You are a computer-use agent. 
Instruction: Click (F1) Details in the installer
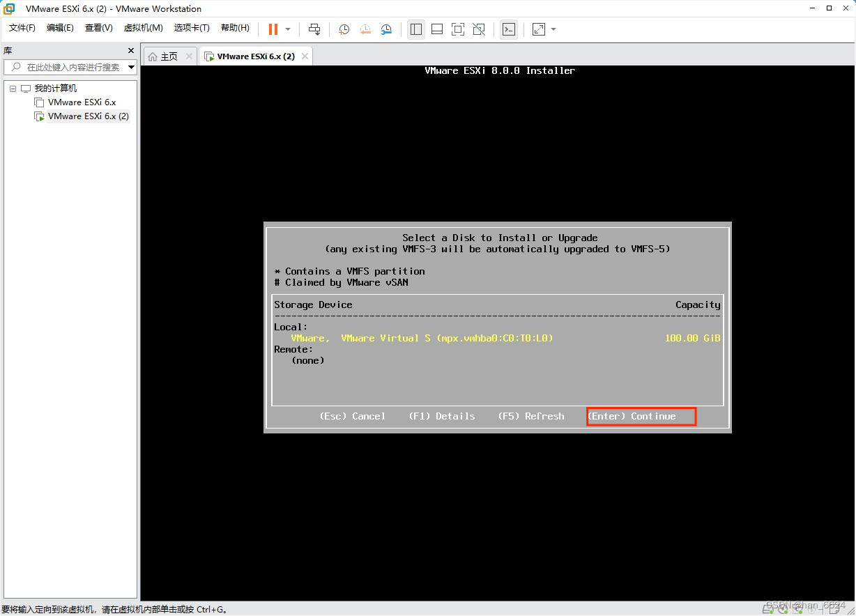441,416
